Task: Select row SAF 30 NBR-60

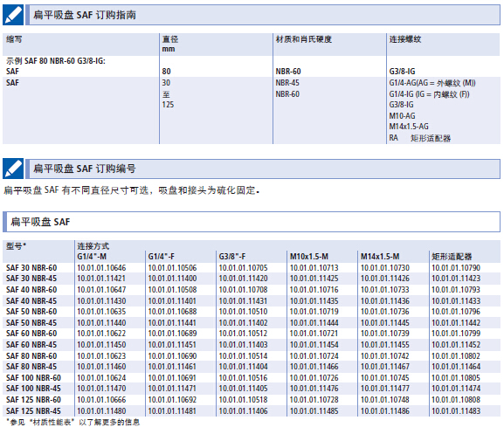Action: (x=252, y=267)
